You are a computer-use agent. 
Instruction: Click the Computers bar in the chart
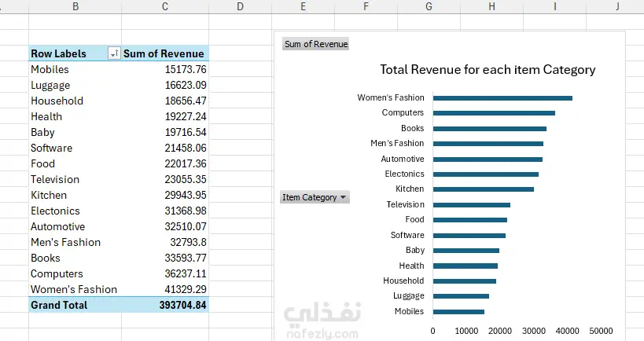pyautogui.click(x=493, y=113)
